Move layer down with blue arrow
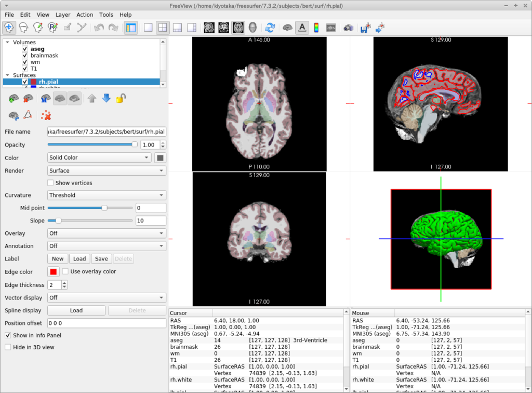Image resolution: width=532 pixels, height=393 pixels. point(107,98)
